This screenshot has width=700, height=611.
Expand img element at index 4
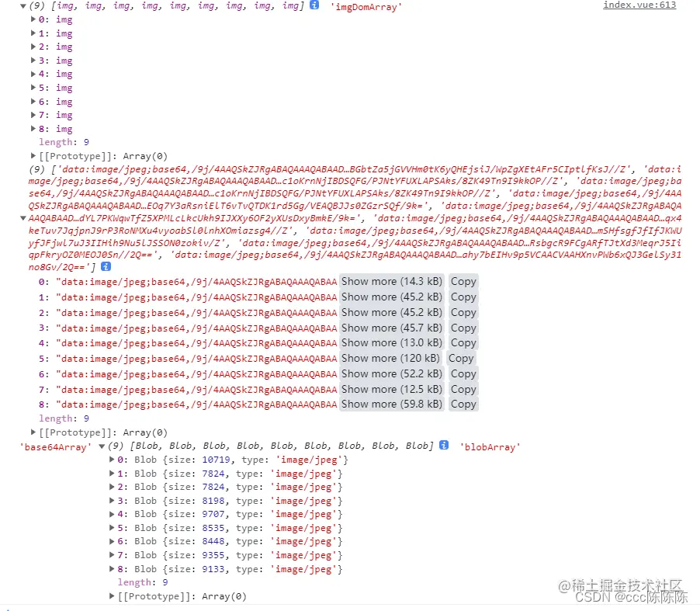coord(33,74)
